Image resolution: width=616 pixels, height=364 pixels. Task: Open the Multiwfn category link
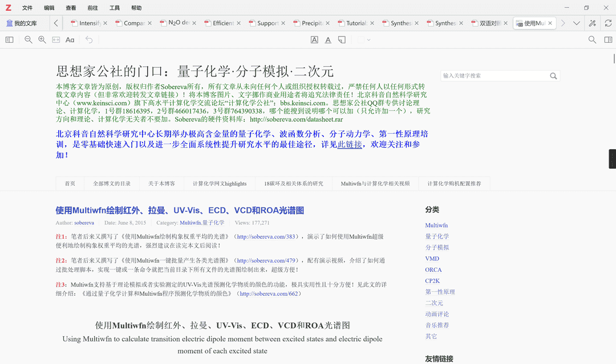436,225
